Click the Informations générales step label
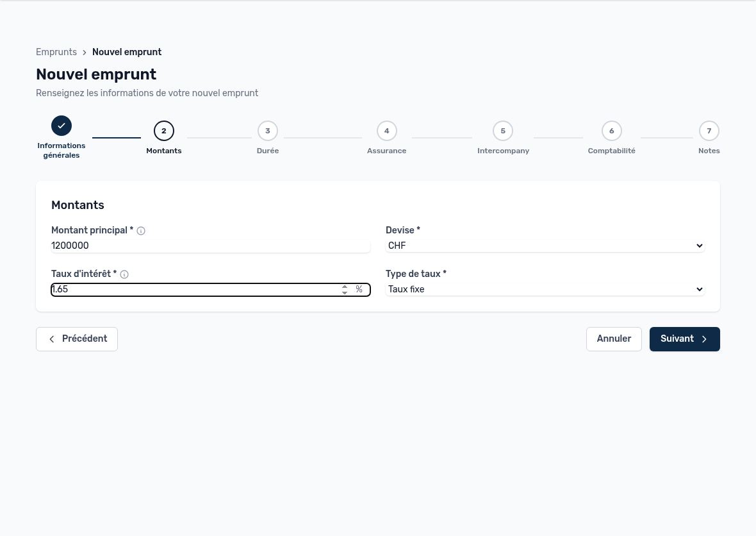 [x=62, y=151]
